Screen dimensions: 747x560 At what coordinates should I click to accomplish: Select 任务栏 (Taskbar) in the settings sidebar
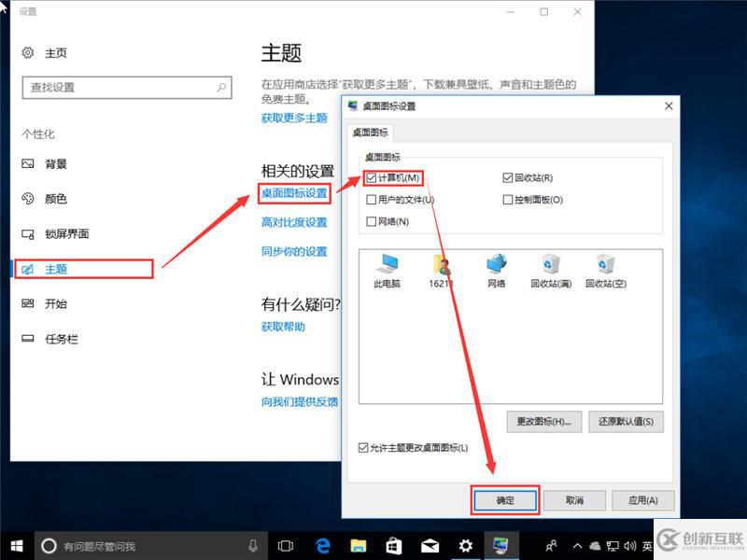click(58, 339)
